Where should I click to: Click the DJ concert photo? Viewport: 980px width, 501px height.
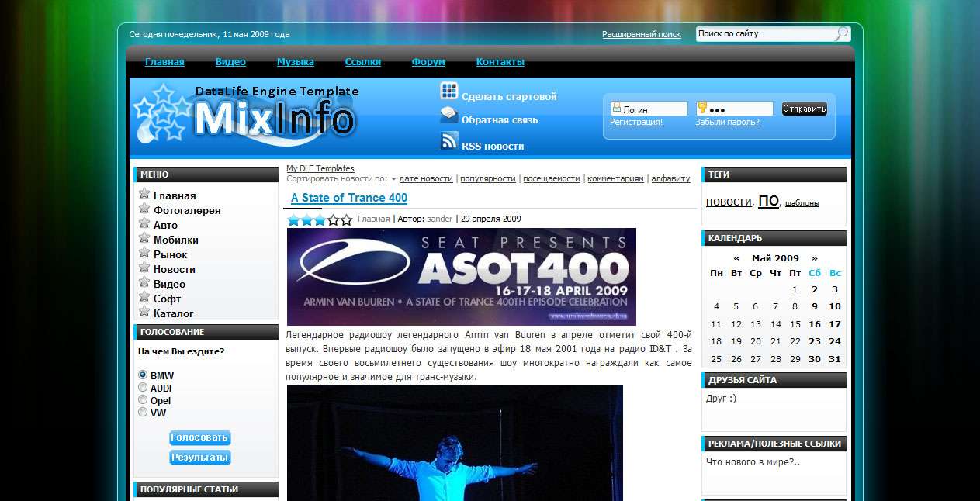[x=455, y=443]
